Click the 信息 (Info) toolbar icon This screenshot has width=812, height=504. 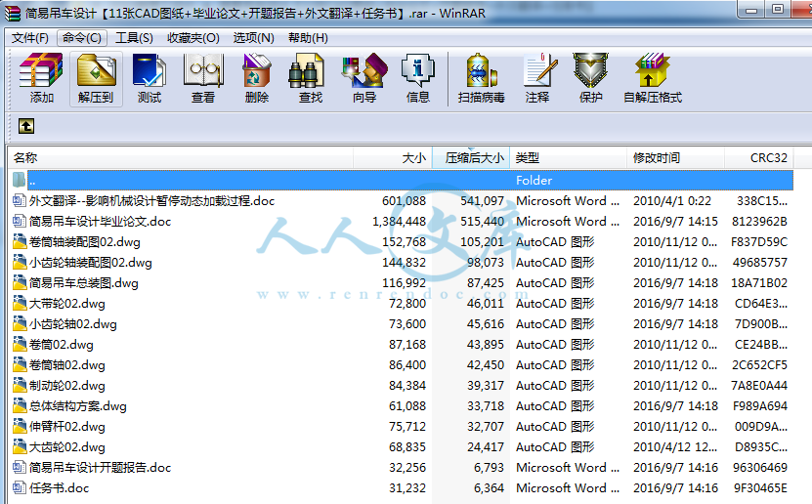pos(418,79)
